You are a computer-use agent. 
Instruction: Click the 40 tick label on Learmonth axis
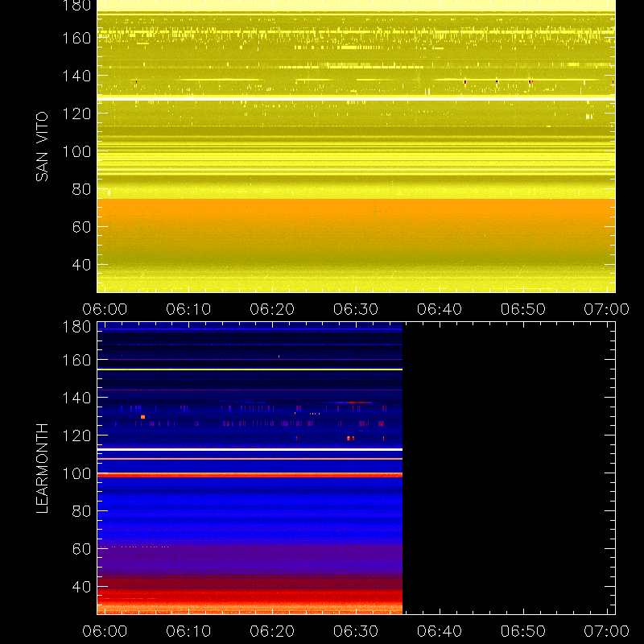click(81, 587)
